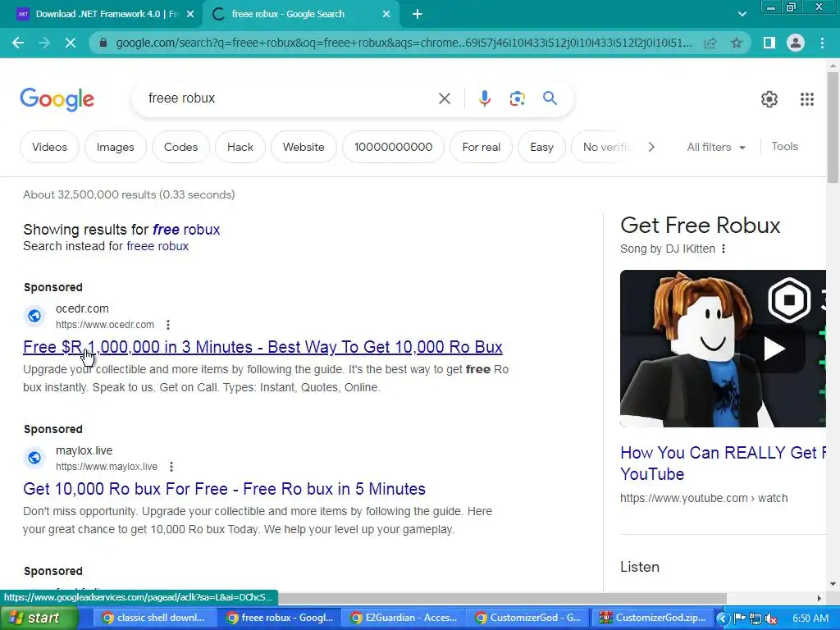Switch to CustomizerGod Chrome taskbar window

pyautogui.click(x=528, y=618)
